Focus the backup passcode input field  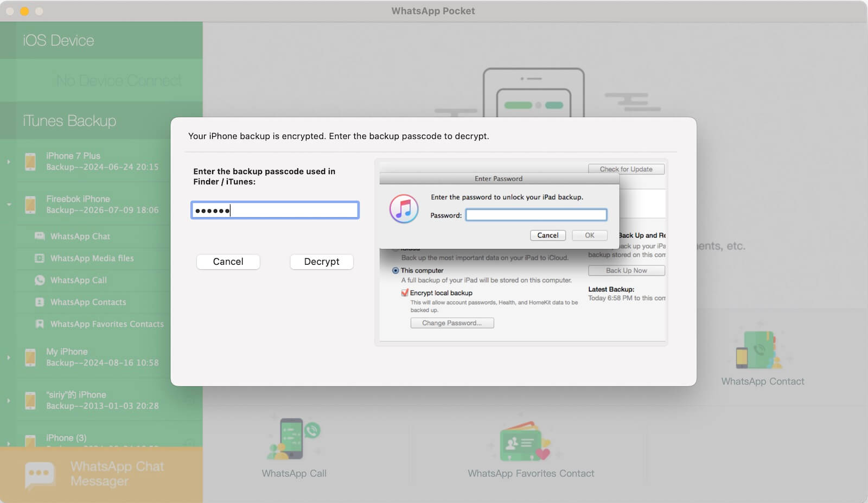coord(275,210)
